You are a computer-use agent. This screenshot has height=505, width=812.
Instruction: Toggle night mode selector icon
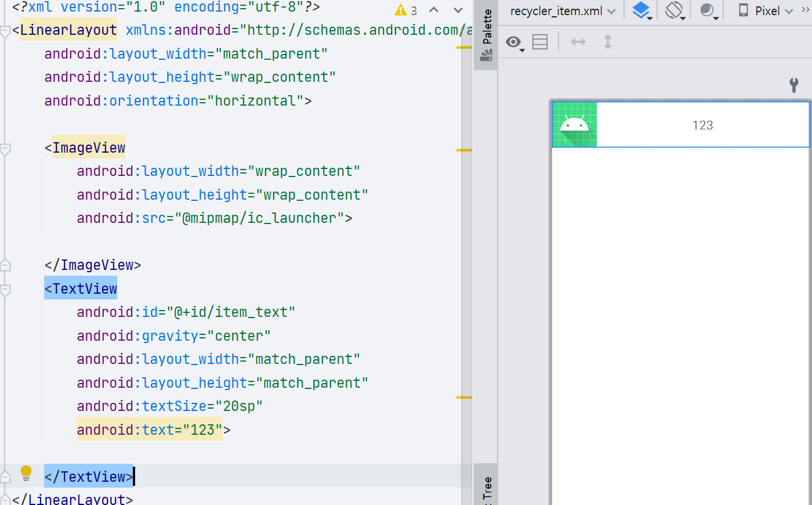tap(708, 10)
